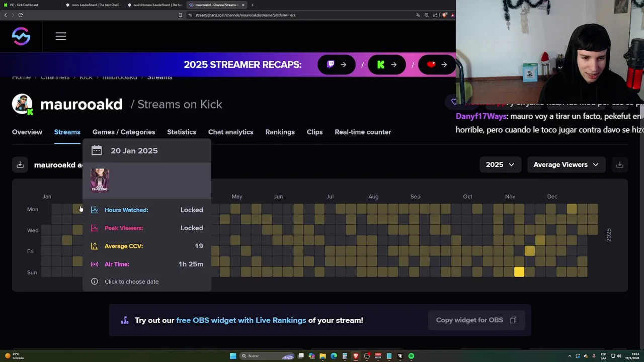Click the Air Time broadcast icon
The image size is (644, 362).
(95, 264)
